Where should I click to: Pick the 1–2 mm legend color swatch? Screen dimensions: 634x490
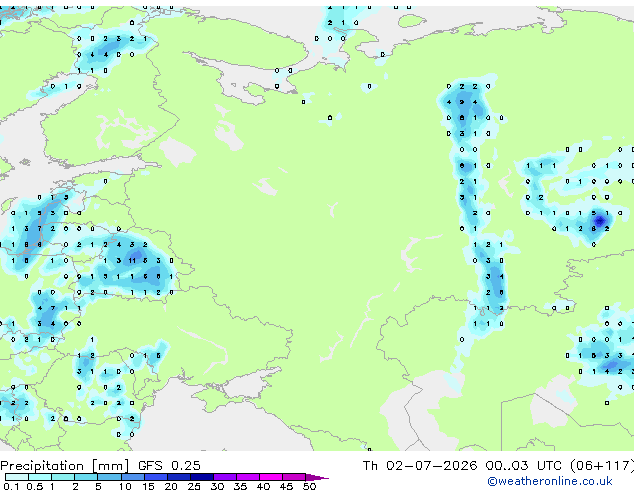(x=63, y=477)
